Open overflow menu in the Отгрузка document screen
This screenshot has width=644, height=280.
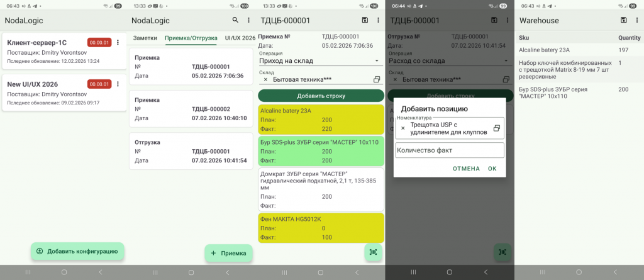508,20
